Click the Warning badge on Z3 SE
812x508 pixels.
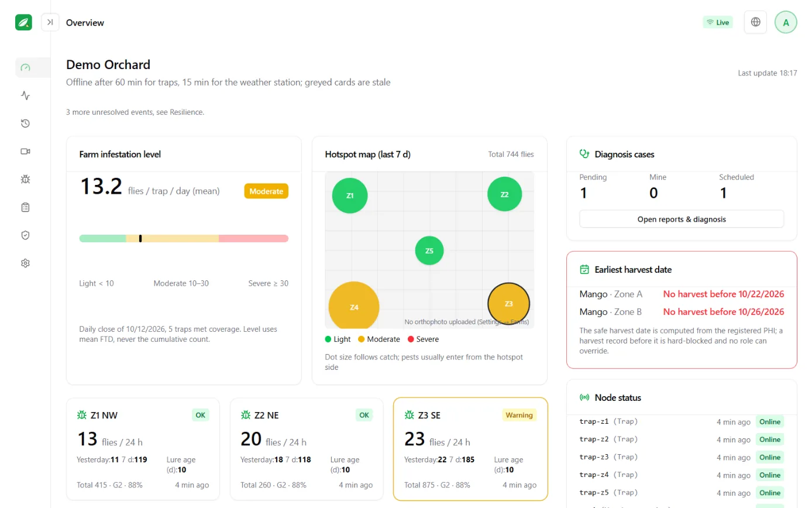(x=519, y=415)
